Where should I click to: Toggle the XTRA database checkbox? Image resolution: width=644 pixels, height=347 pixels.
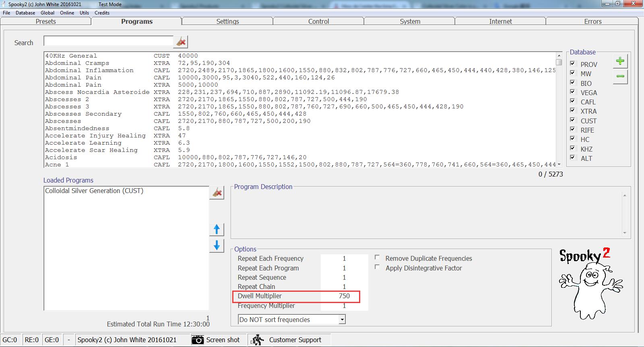(572, 110)
